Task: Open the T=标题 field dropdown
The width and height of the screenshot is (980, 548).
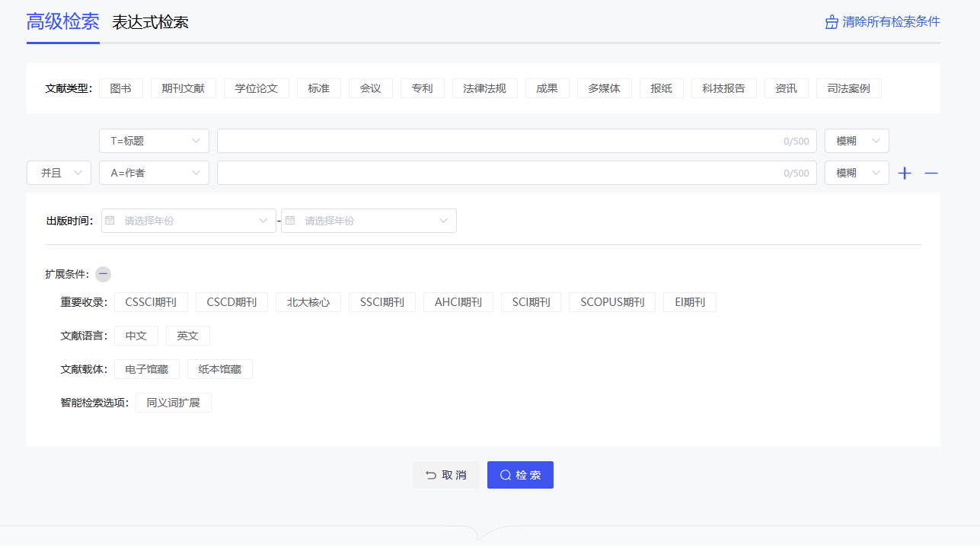Action: [x=153, y=140]
